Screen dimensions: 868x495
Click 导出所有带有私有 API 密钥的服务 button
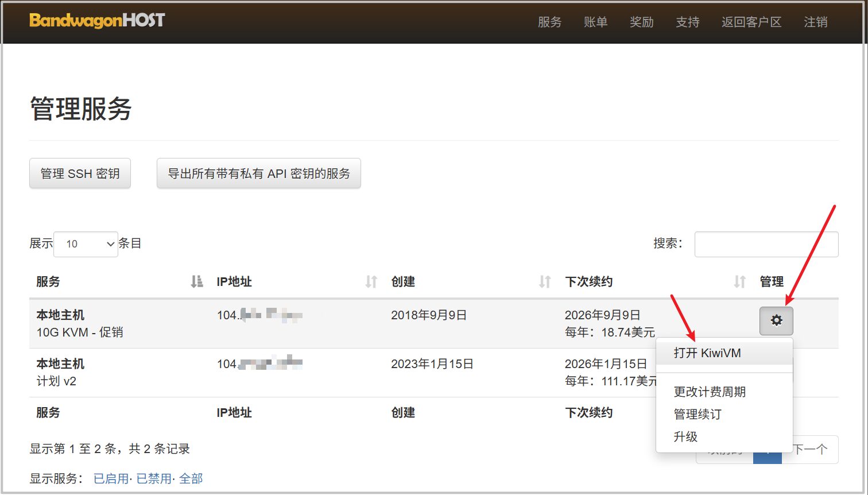[x=258, y=173]
